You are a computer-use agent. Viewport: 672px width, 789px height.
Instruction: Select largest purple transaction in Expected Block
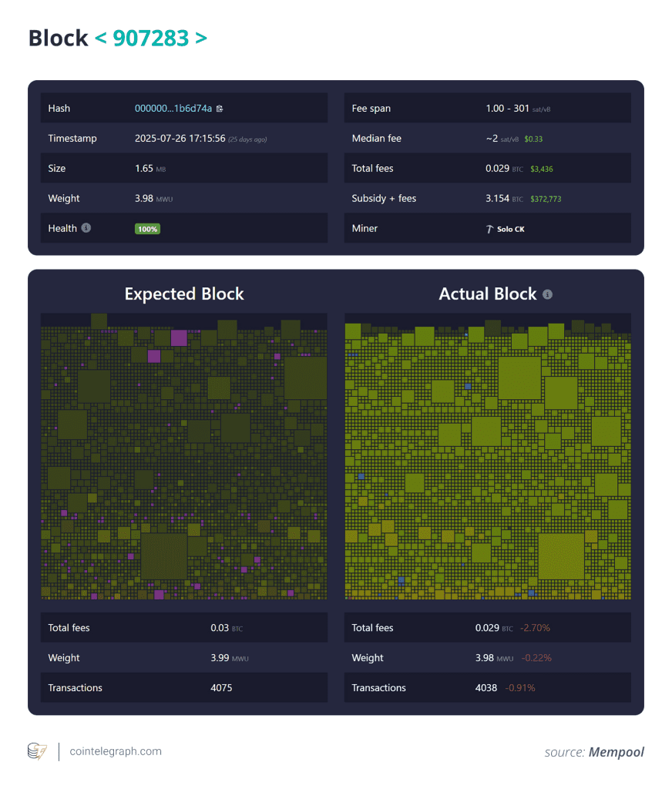[179, 337]
